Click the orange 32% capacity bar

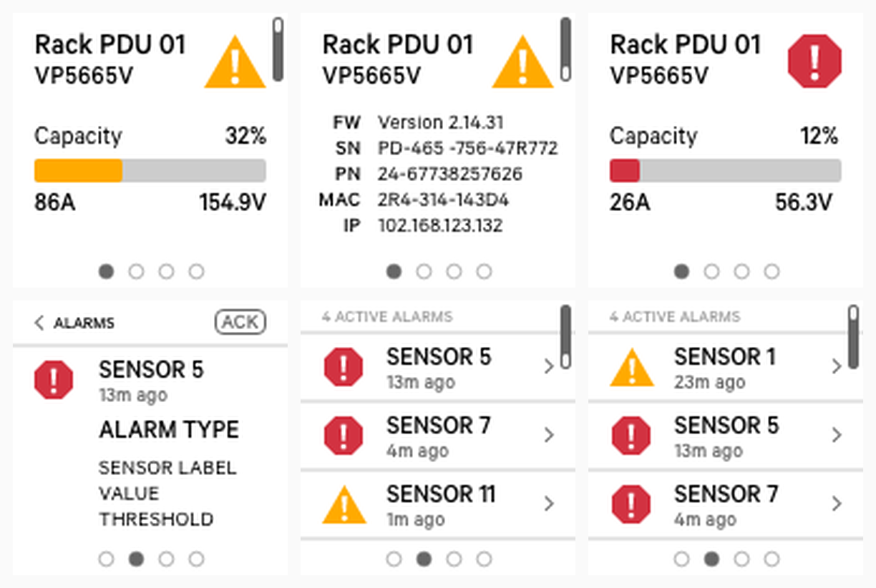tap(79, 171)
